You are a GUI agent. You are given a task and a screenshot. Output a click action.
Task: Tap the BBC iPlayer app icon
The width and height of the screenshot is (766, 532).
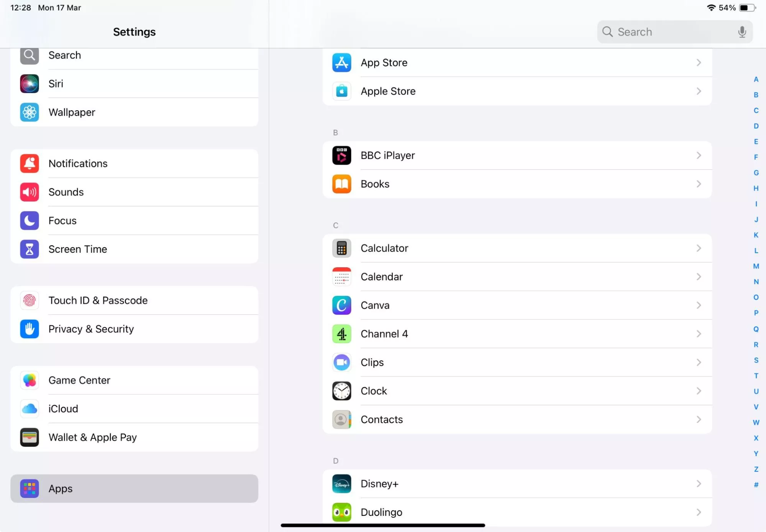pyautogui.click(x=341, y=156)
